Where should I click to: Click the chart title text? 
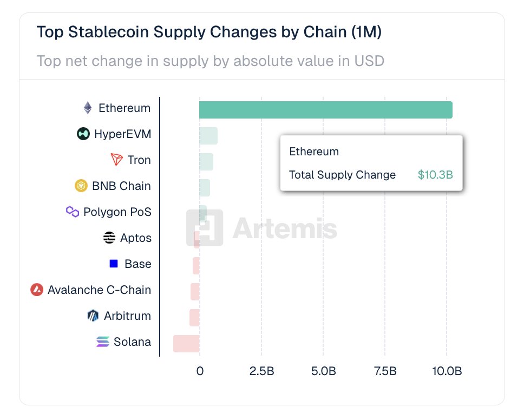pos(209,32)
